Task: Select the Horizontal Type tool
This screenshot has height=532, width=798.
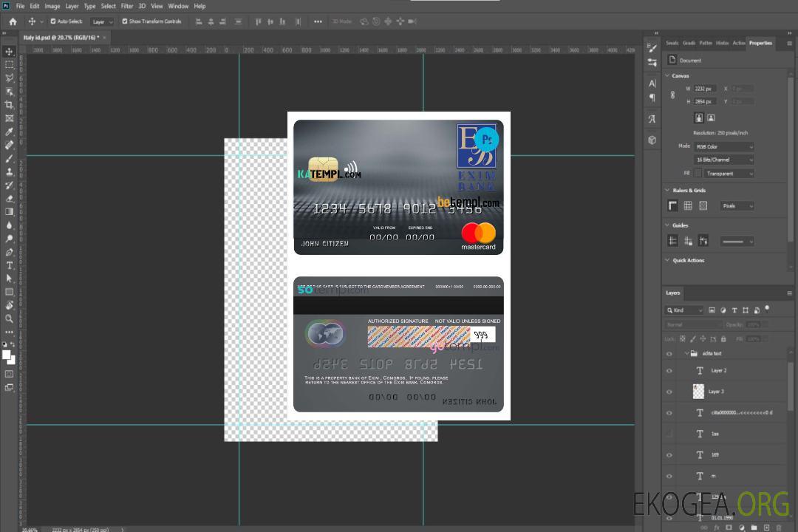Action: [x=9, y=265]
